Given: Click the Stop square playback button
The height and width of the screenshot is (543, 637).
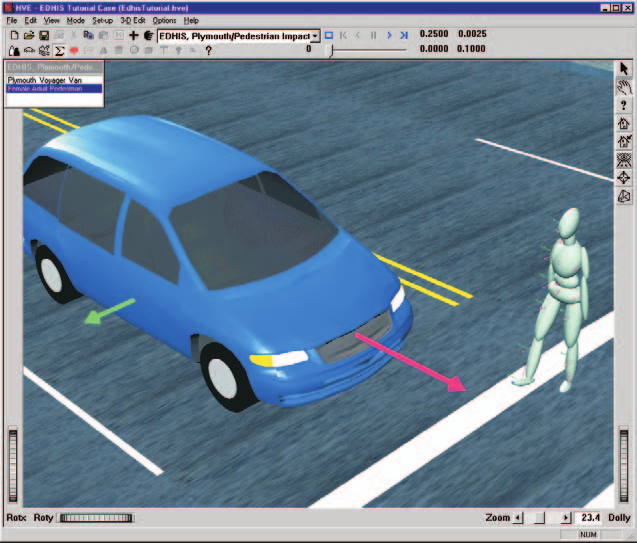Looking at the screenshot, I should 329,36.
